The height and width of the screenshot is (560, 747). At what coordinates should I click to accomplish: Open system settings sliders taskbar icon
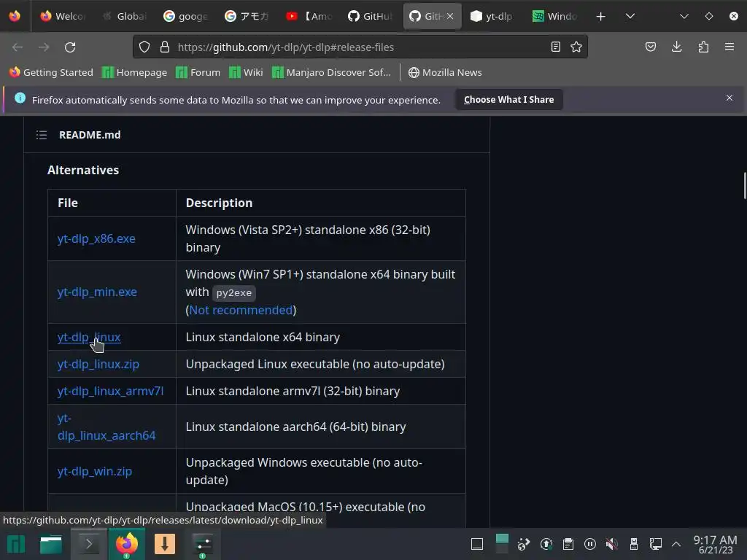(x=203, y=544)
